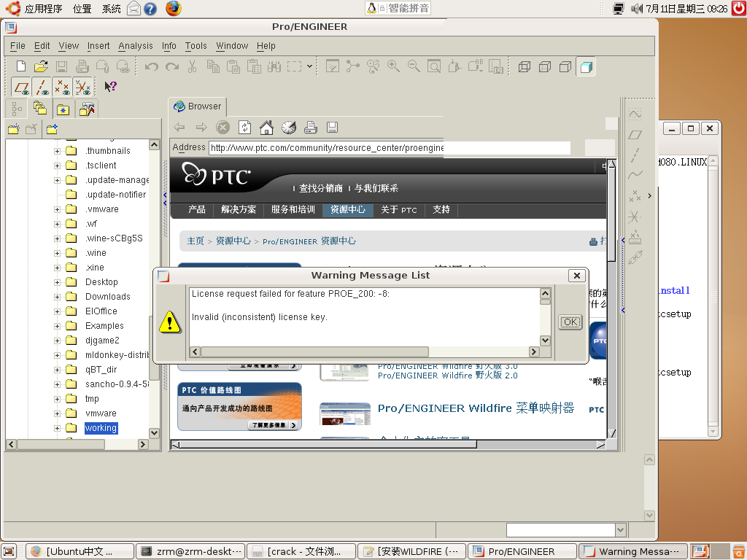Expand the Desktop folder
The width and height of the screenshot is (747, 560).
57,282
